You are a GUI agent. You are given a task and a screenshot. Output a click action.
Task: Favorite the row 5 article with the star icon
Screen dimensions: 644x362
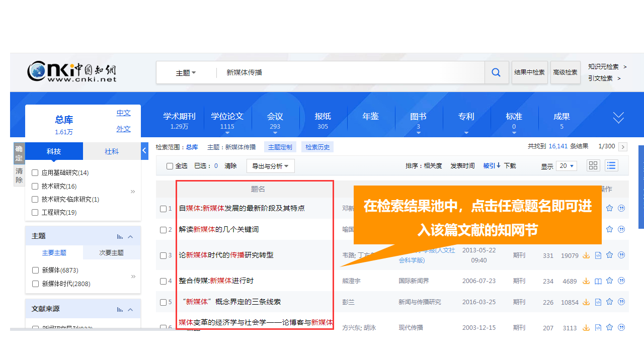(x=610, y=302)
